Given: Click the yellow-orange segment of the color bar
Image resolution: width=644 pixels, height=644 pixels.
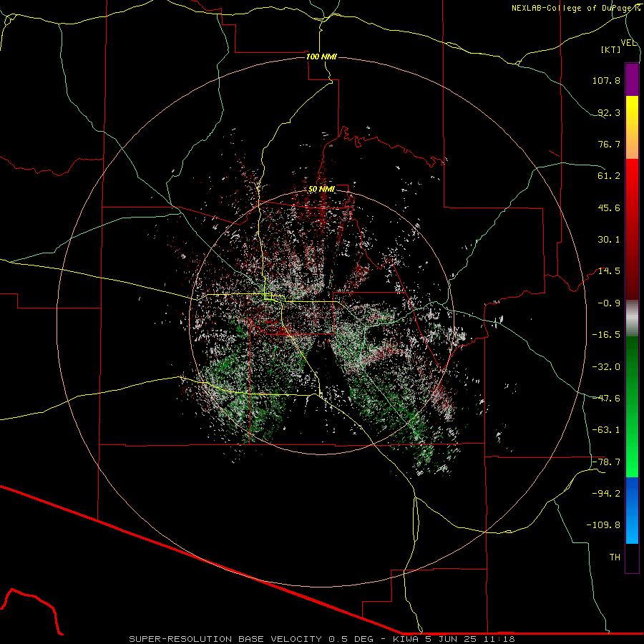Looking at the screenshot, I should pos(632,127).
